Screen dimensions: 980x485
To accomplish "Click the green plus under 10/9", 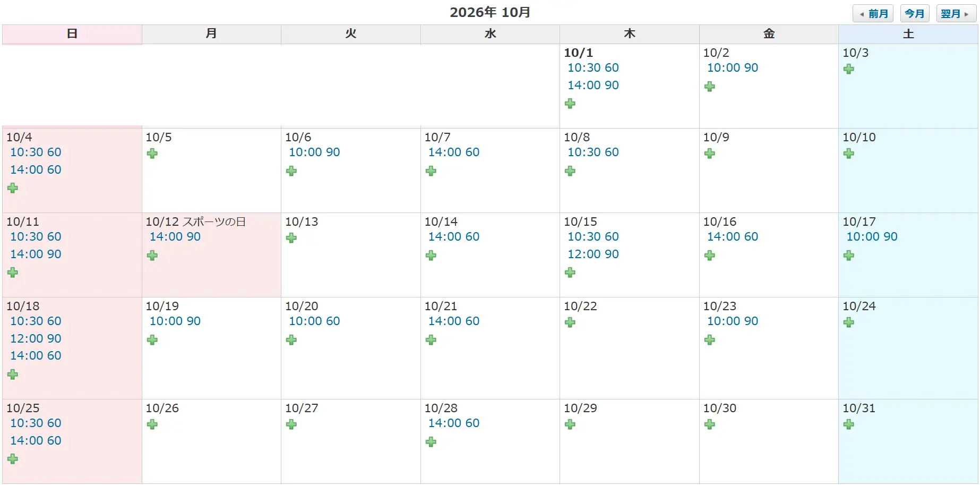I will pos(709,154).
